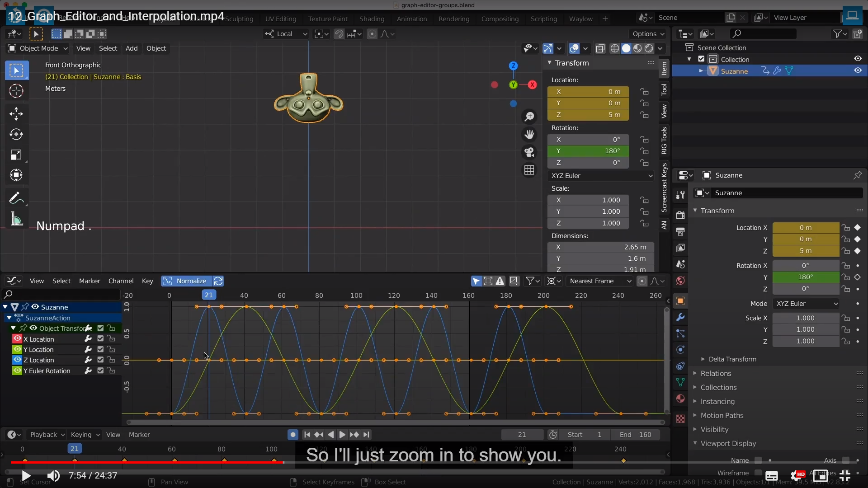Switch to the Shading workspace tab
868x488 pixels.
point(372,19)
